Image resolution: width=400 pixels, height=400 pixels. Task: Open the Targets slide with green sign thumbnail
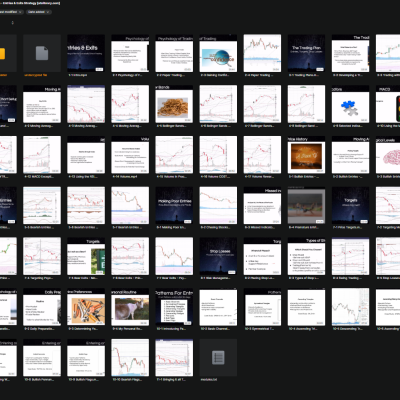point(86,256)
